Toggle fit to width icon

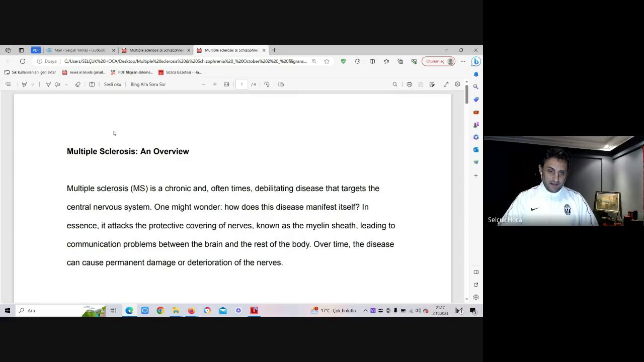[226, 84]
